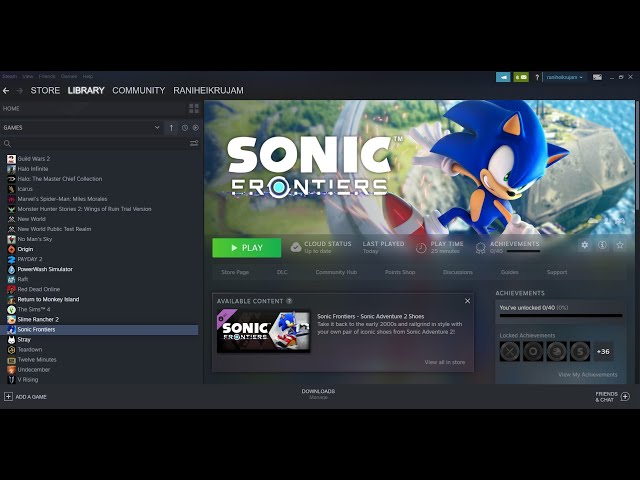
Task: Click View all in store link
Action: tap(445, 362)
